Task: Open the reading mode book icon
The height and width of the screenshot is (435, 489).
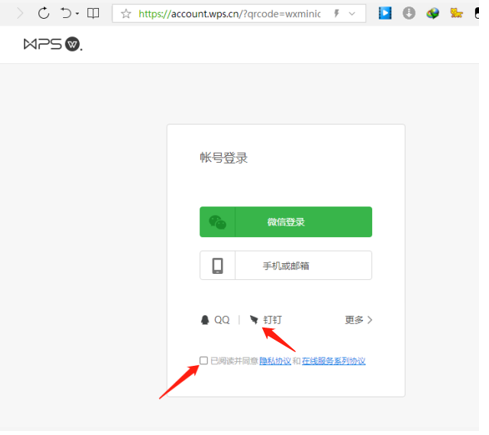Action: coord(93,13)
